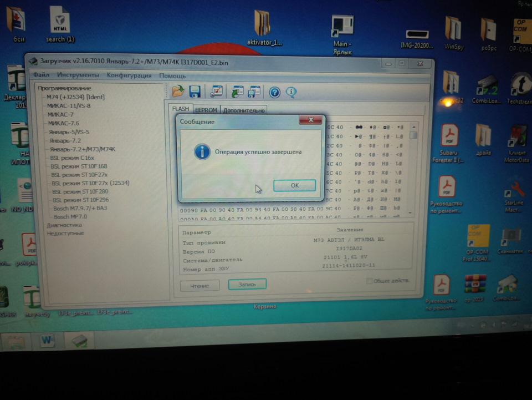532x400 pixels.
Task: Select BSL режим ST10F27x (J2534) item
Action: tap(90, 183)
